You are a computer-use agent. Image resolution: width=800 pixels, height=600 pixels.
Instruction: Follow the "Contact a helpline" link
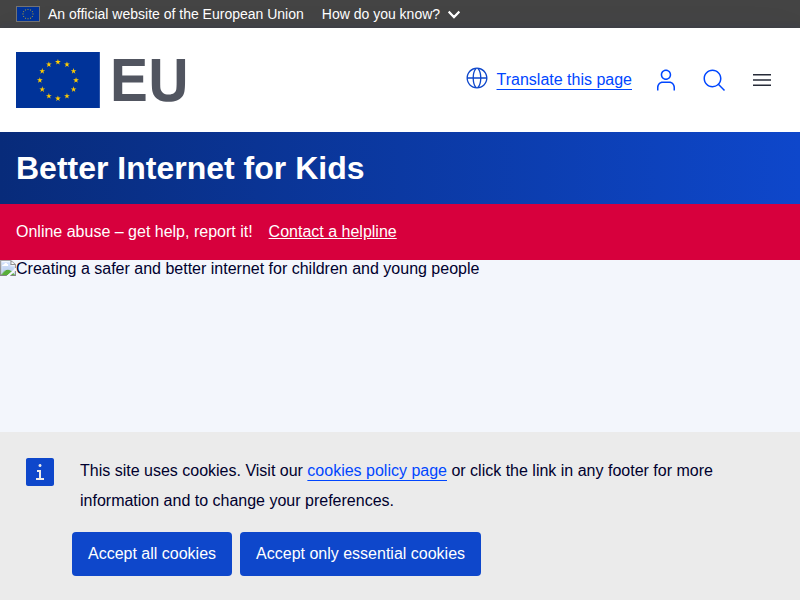[x=332, y=231]
